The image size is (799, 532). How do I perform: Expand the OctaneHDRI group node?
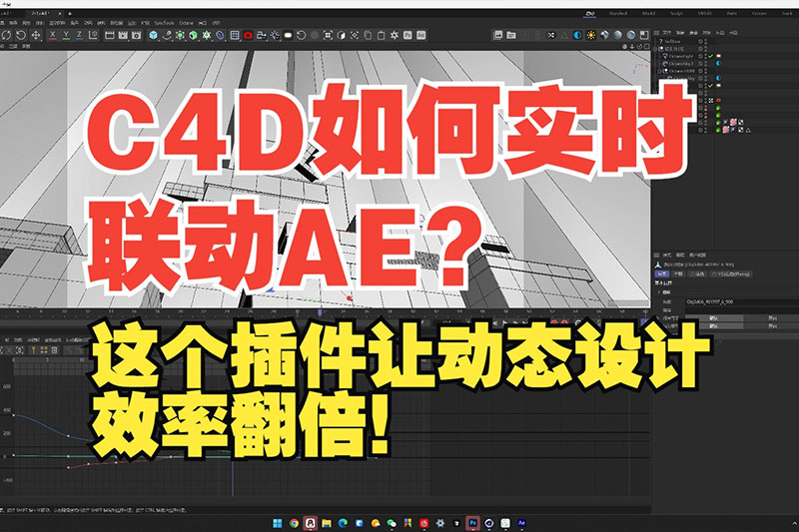pyautogui.click(x=659, y=71)
